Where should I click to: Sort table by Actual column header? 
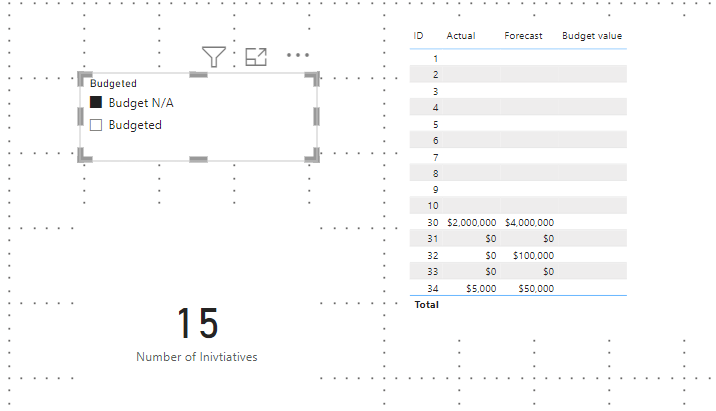(461, 36)
